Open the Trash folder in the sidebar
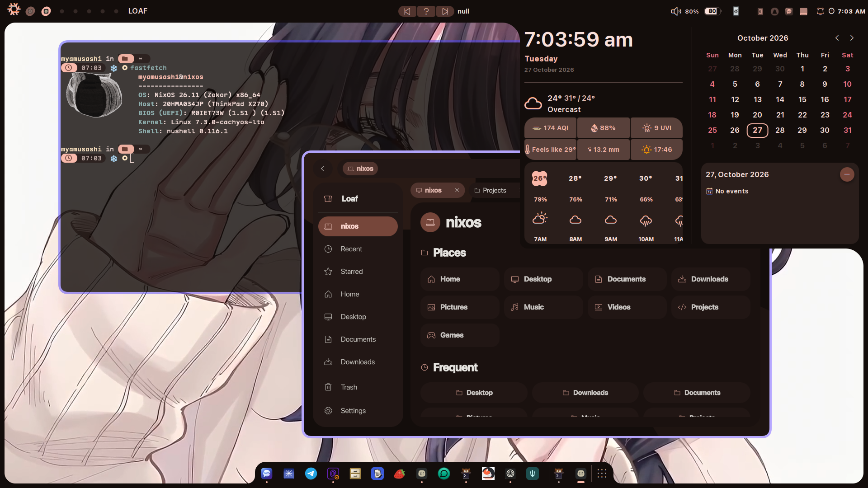 [358, 387]
